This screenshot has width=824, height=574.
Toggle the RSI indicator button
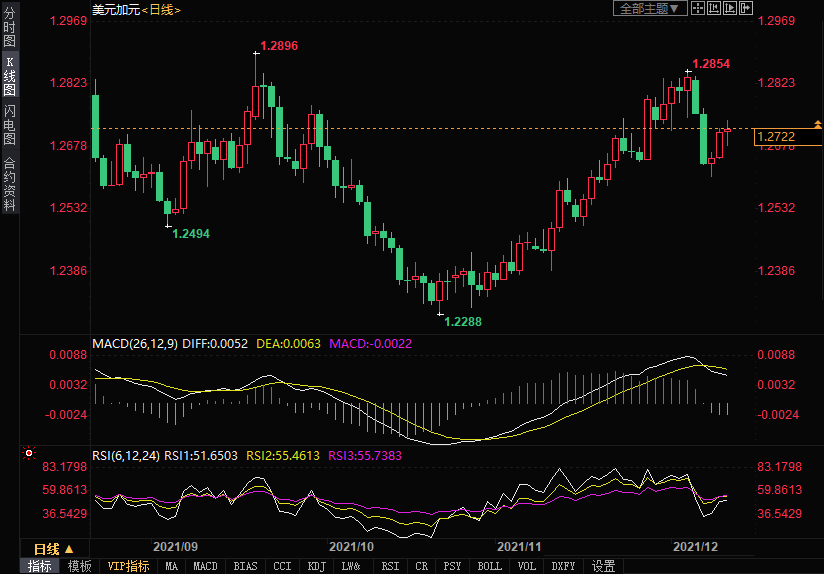pyautogui.click(x=390, y=566)
